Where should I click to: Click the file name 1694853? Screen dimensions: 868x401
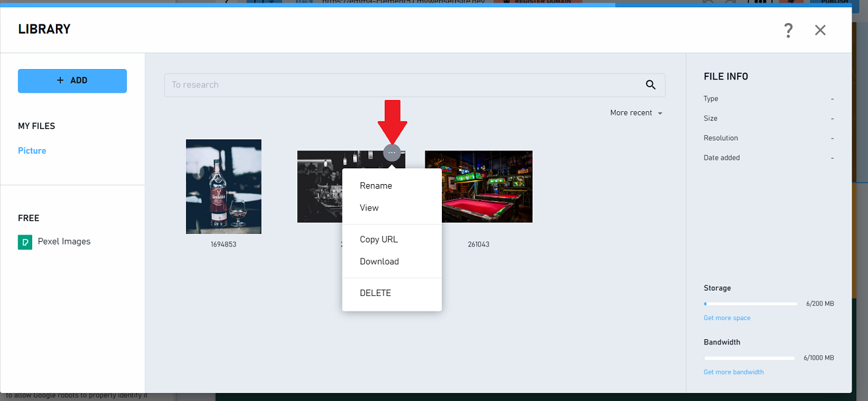224,245
